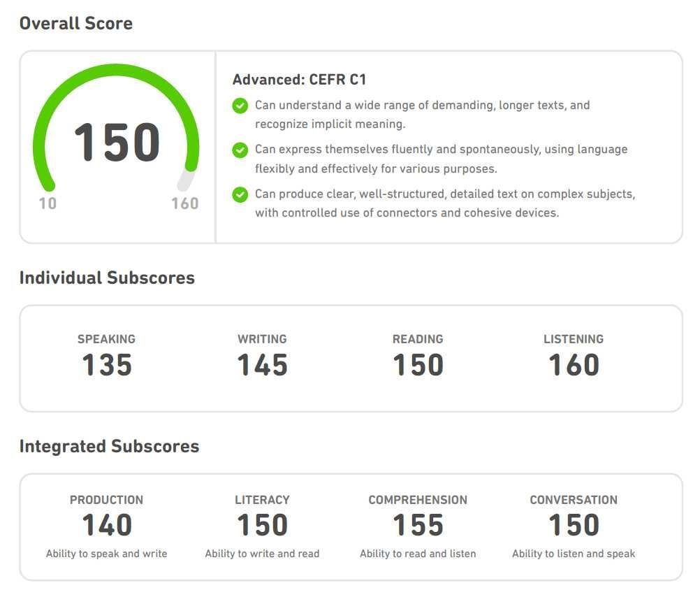Screen dimensions: 700x597
Task: Click the Literacy score 150
Action: tap(262, 524)
